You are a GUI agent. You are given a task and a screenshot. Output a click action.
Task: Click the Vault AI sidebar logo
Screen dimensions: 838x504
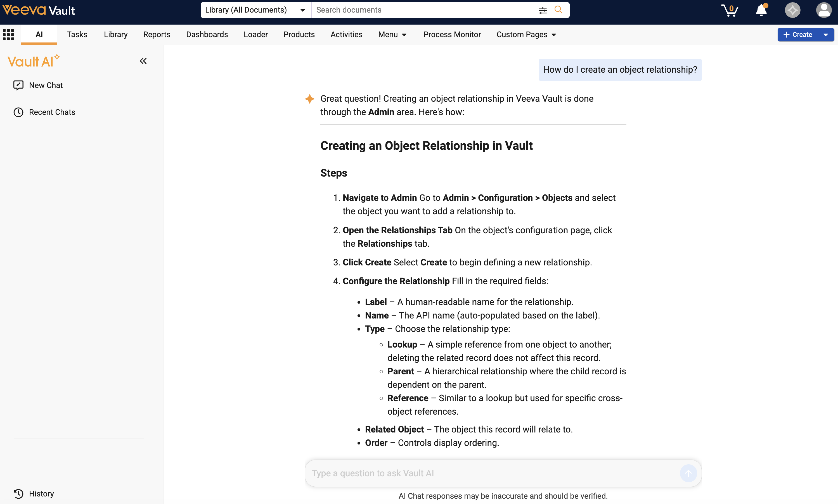pyautogui.click(x=34, y=61)
